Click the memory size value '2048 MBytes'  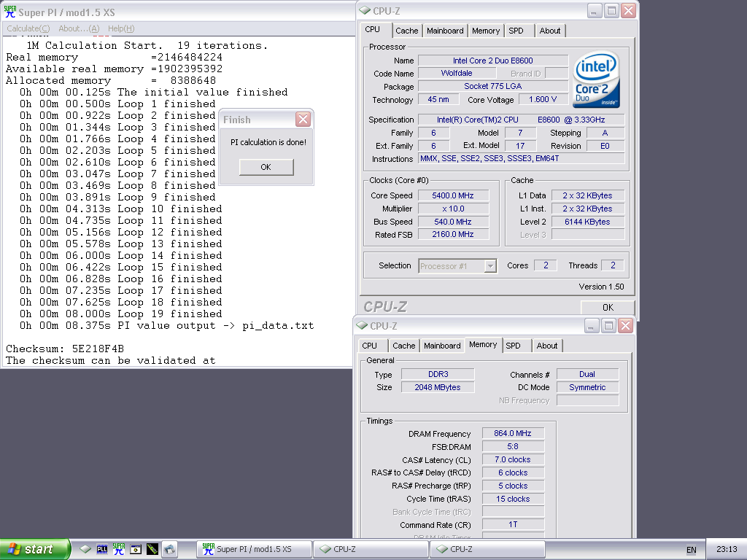(x=438, y=387)
